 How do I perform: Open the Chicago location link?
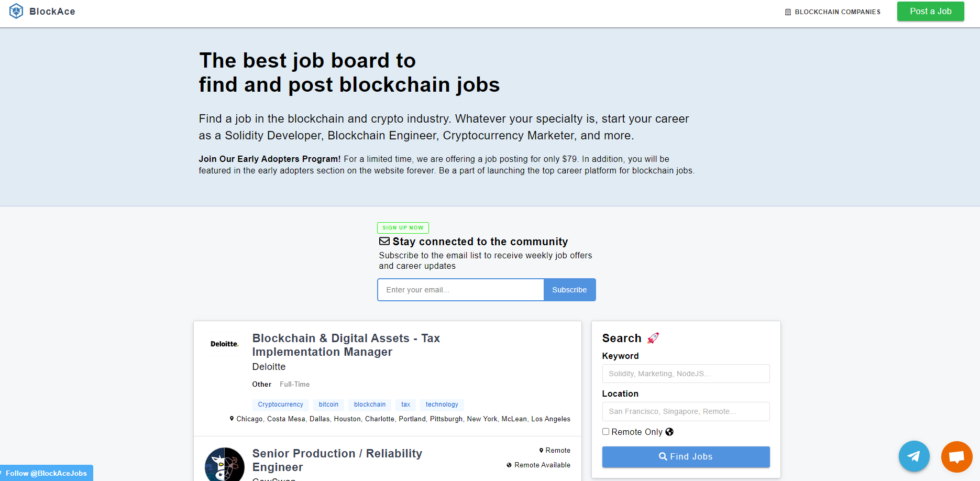coord(249,419)
